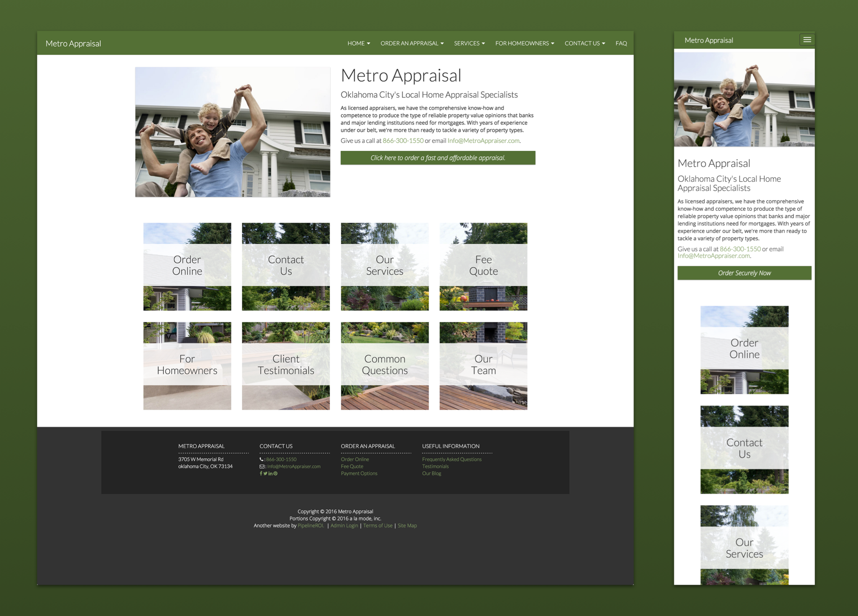Open the footer Testimonials link
This screenshot has height=616, width=858.
tap(435, 466)
